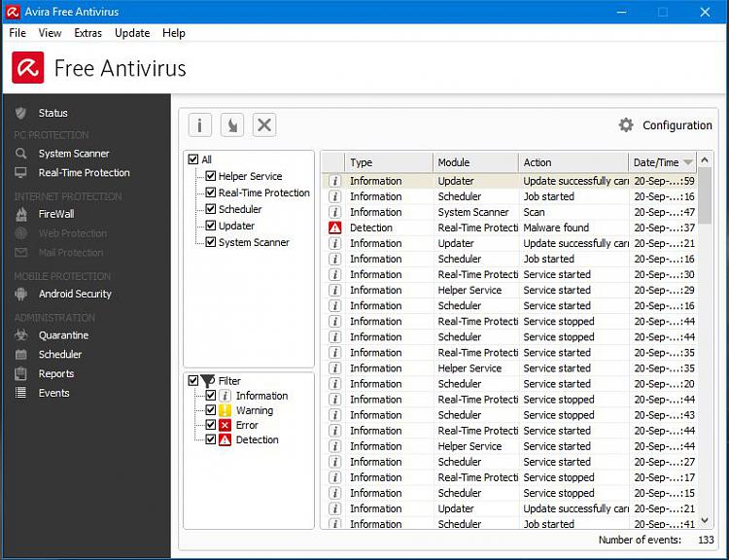Disable the Warning filter checkbox
729x560 pixels.
(x=211, y=410)
